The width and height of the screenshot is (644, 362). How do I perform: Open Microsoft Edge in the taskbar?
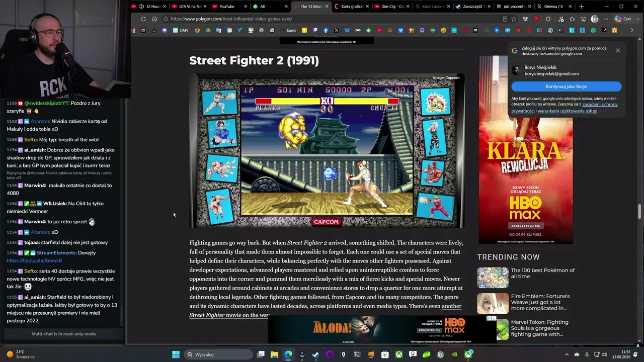288,354
